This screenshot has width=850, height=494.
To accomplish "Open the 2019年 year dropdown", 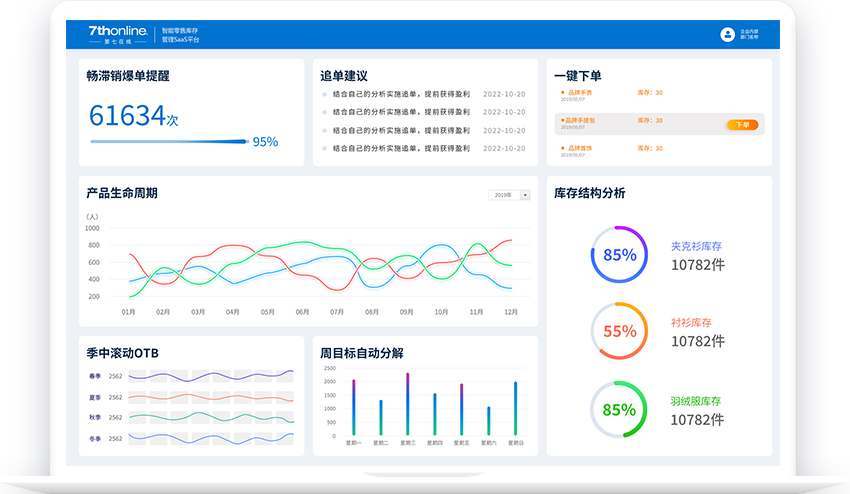I will [x=509, y=195].
